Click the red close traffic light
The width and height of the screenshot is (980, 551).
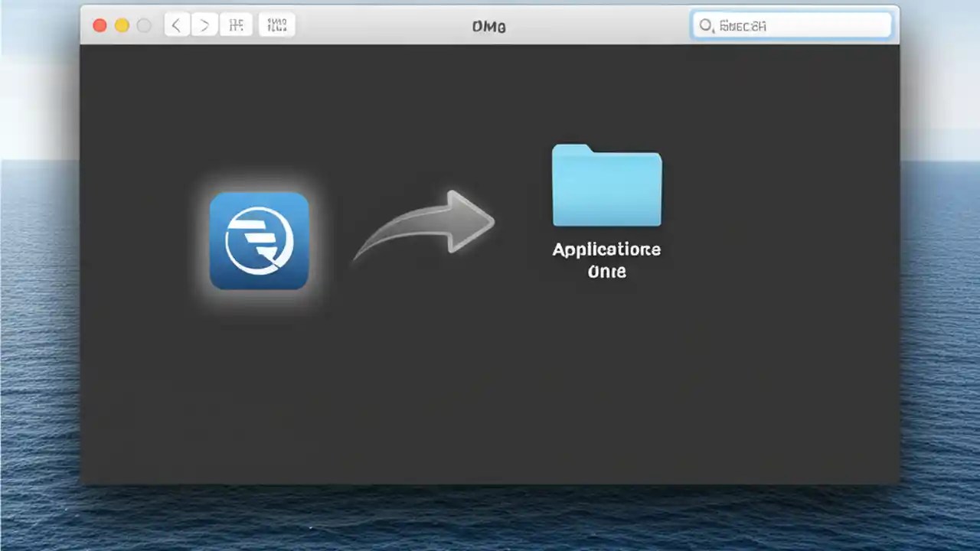[100, 24]
